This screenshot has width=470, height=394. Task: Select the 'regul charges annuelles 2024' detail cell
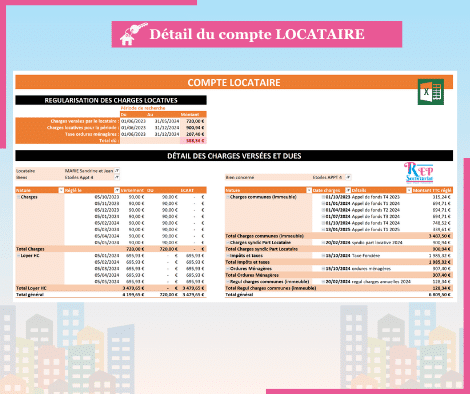coord(381,282)
